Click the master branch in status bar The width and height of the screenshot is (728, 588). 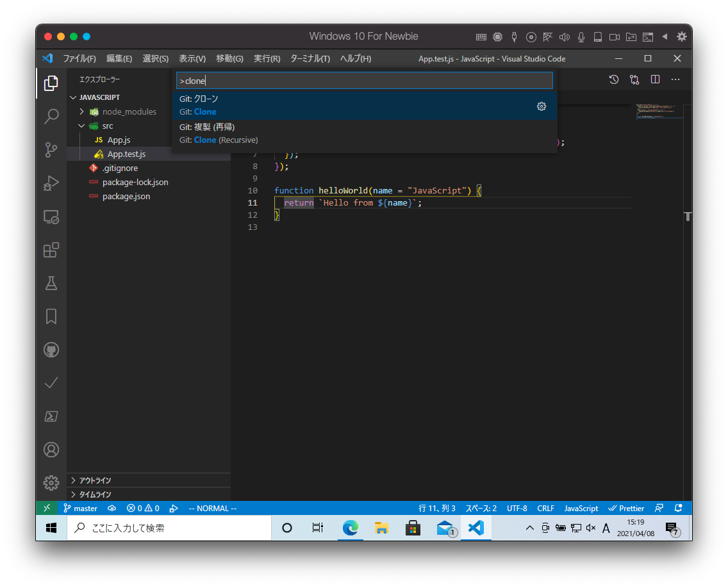(81, 509)
